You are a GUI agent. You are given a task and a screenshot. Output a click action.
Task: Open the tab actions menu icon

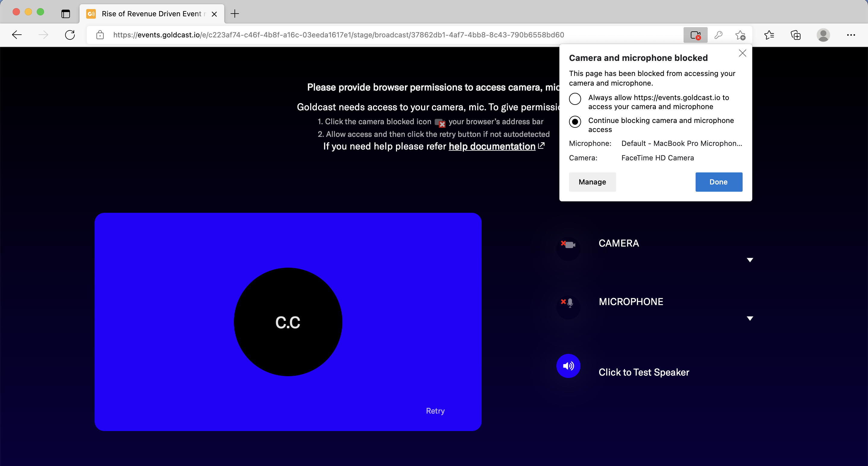[x=66, y=14]
